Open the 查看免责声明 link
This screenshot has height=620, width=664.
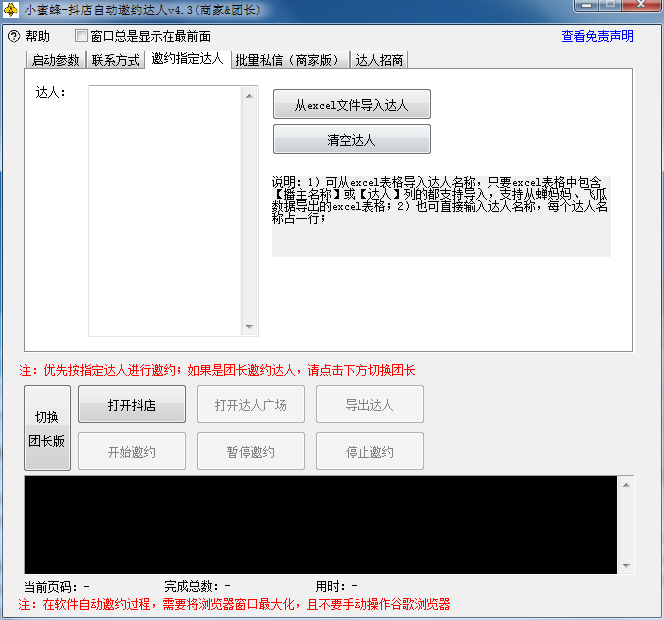click(597, 36)
